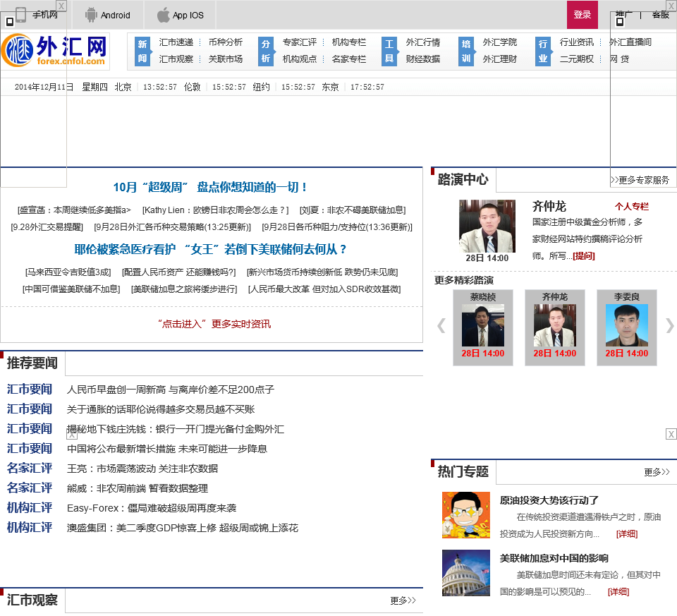Viewport: 677px width, 616px height.
Task: Click the red 登录 login button
Action: 582,15
